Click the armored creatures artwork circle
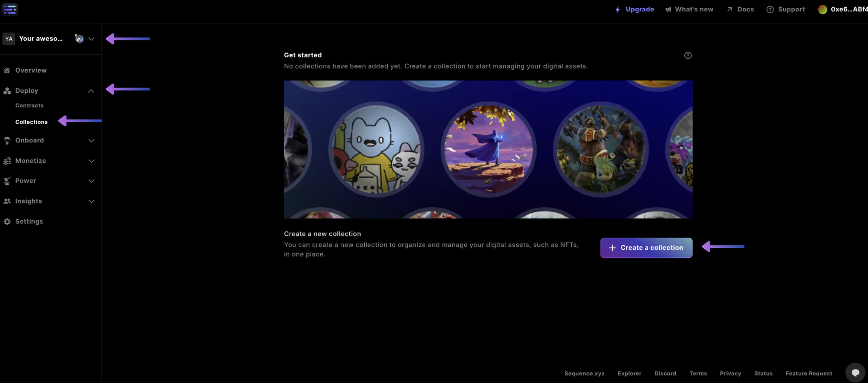Image resolution: width=868 pixels, height=383 pixels. [601, 149]
